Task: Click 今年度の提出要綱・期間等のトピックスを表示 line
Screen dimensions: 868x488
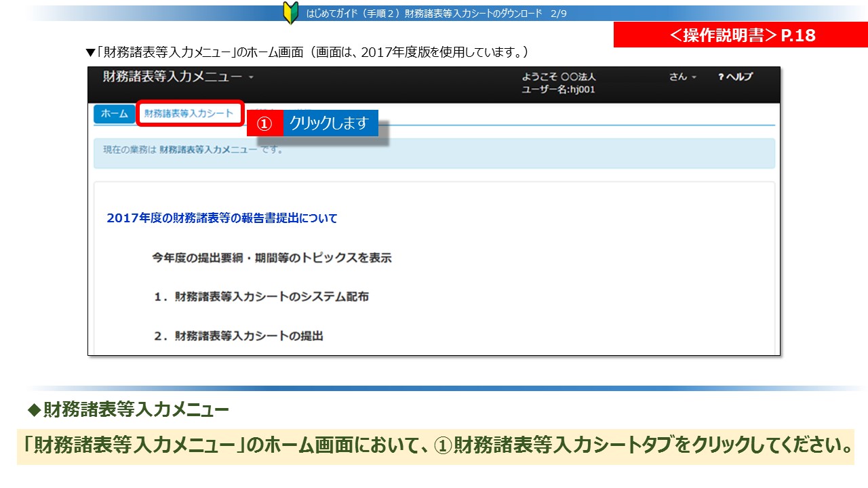Action: click(272, 258)
